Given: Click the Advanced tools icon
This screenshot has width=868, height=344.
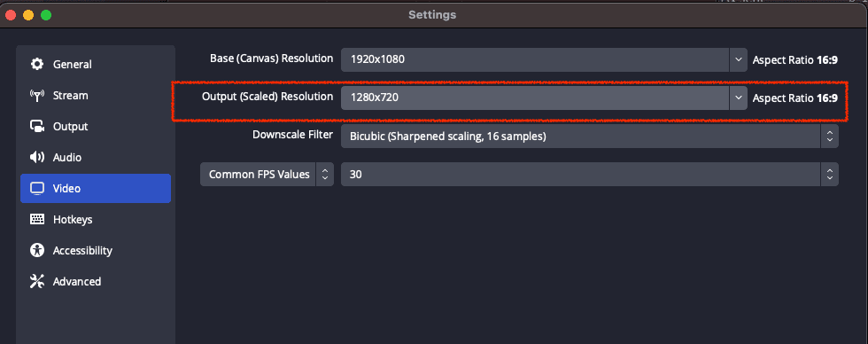Looking at the screenshot, I should pyautogui.click(x=37, y=281).
